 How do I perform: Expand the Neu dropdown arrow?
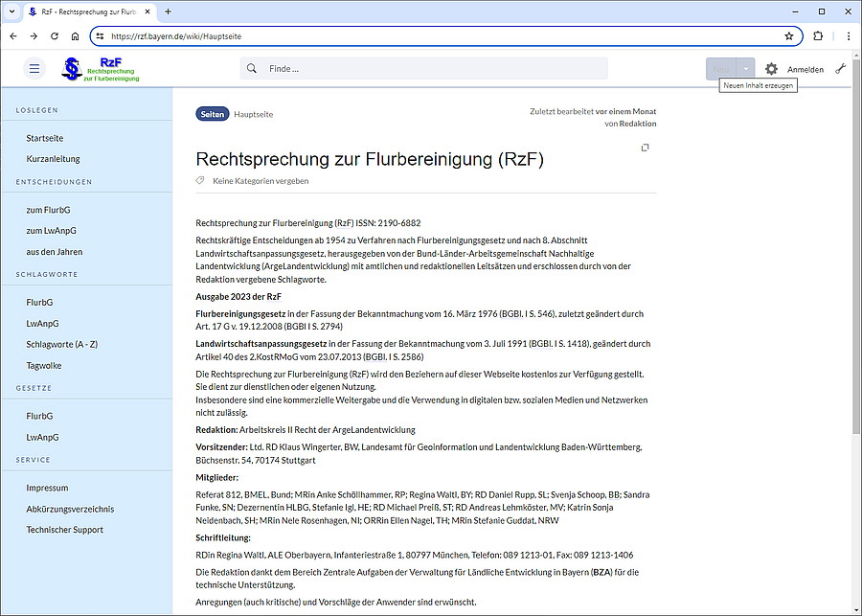click(745, 69)
